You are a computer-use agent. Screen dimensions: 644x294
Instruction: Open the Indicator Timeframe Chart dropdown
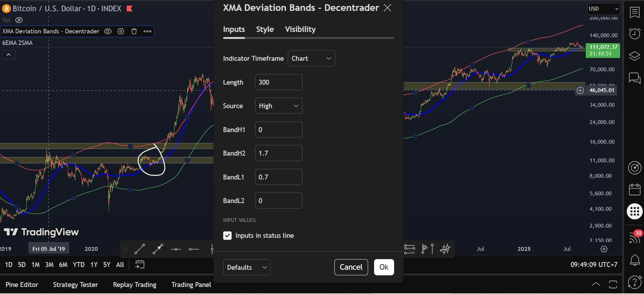(311, 58)
